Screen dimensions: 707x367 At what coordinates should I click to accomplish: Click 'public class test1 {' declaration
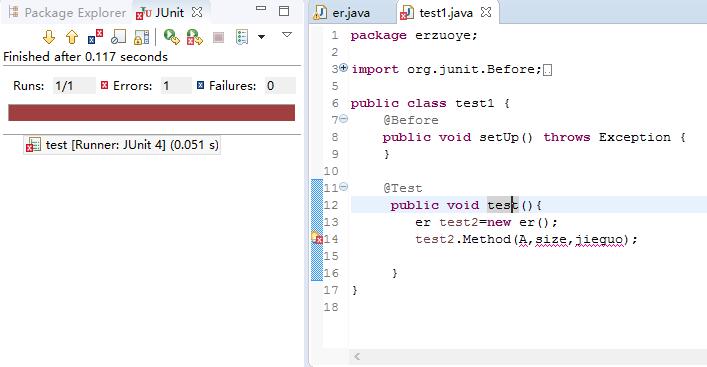[430, 103]
